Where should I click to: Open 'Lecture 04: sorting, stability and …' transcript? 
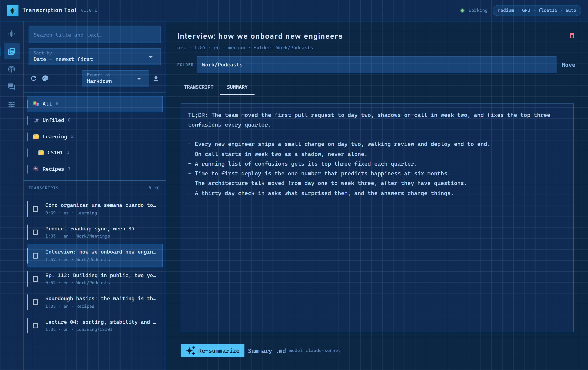point(94,325)
